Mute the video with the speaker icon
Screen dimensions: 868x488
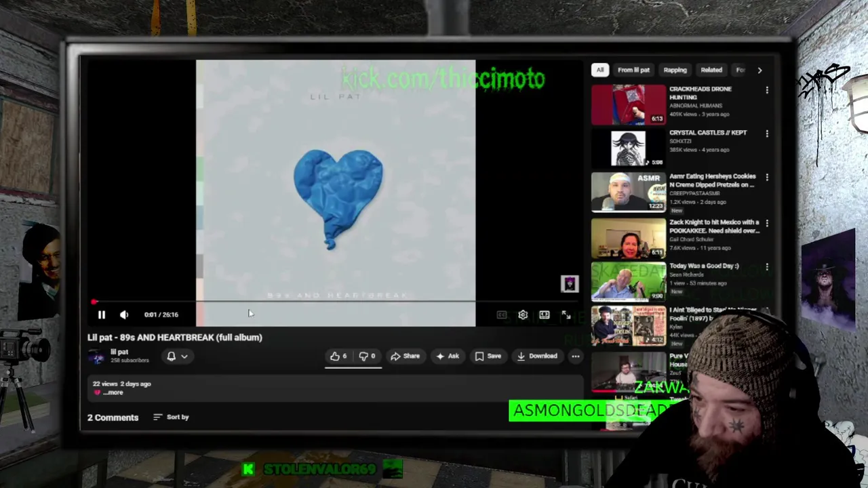pyautogui.click(x=124, y=314)
